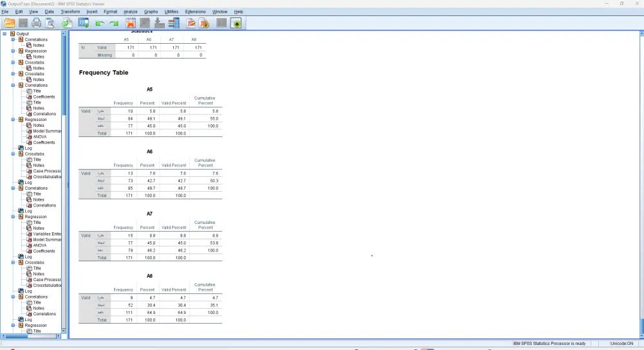
Task: Click the 'Unicode:ON' status bar entry
Action: click(x=621, y=344)
